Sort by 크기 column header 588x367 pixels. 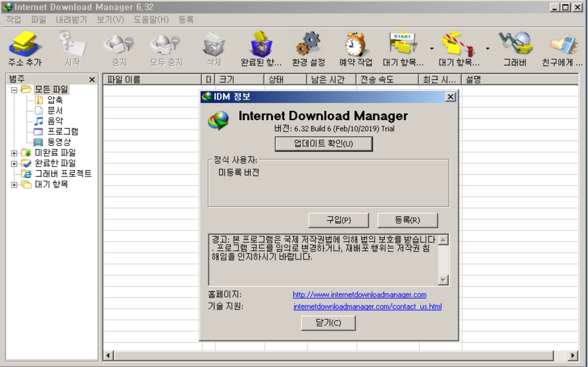point(239,80)
